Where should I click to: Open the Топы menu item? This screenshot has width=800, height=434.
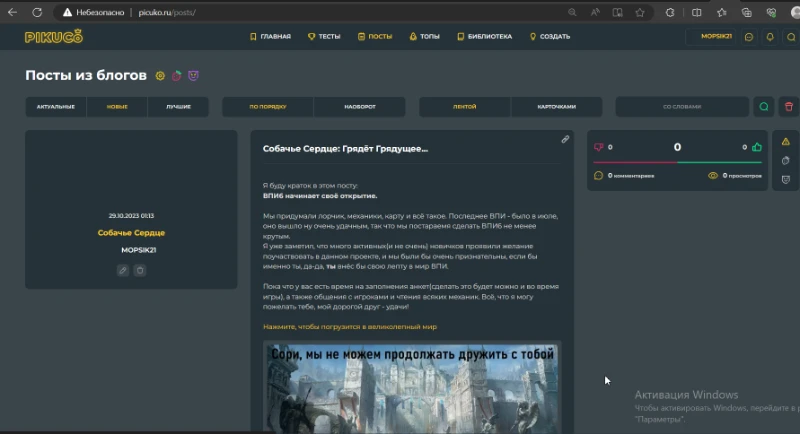424,37
